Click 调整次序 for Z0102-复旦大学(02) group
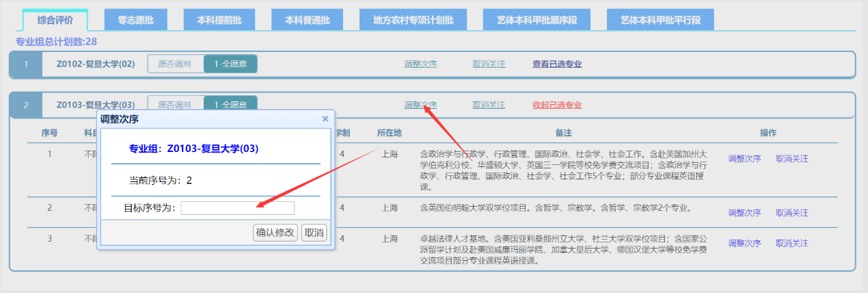 tap(420, 64)
